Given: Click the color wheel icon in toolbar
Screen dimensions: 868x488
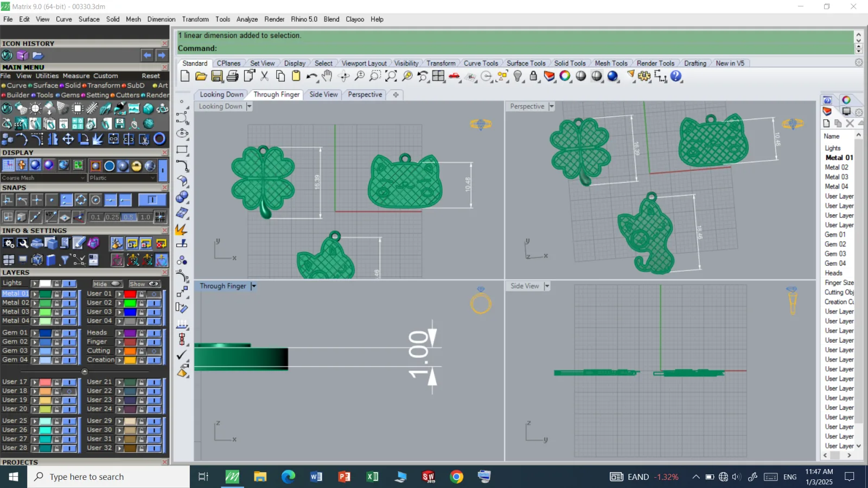Looking at the screenshot, I should pyautogui.click(x=565, y=76).
